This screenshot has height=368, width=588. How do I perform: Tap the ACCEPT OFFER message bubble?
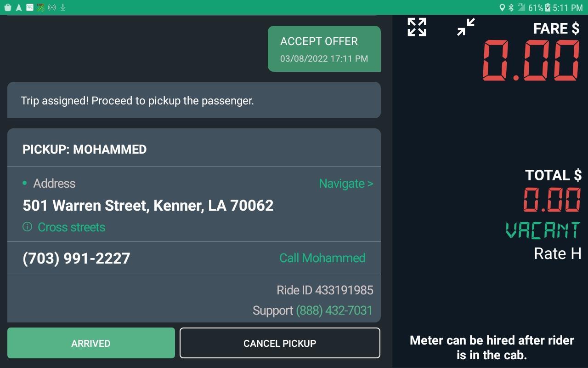(324, 49)
